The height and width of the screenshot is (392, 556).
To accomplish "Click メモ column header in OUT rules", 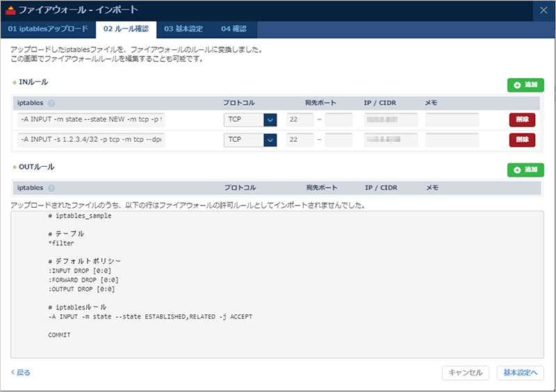I will [x=432, y=188].
